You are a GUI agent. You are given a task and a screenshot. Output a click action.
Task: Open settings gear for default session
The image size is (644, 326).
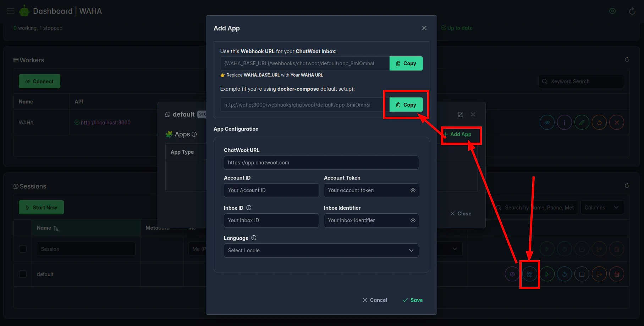pyautogui.click(x=512, y=274)
